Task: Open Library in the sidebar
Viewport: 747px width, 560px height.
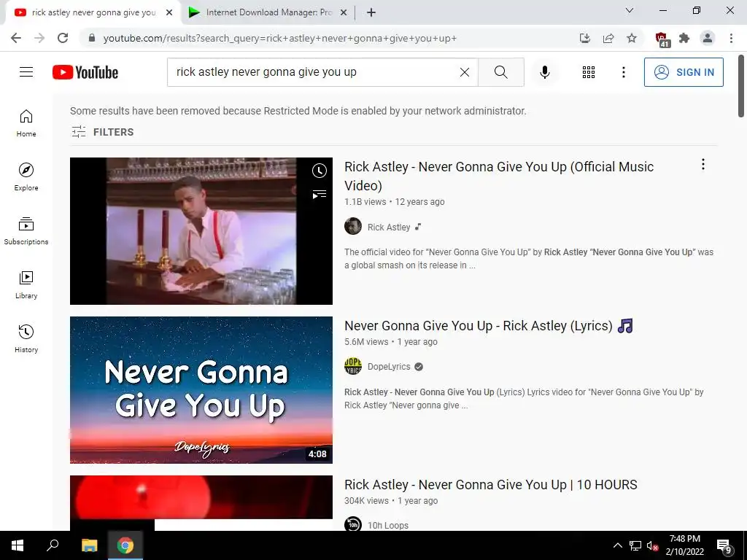Action: tap(26, 285)
